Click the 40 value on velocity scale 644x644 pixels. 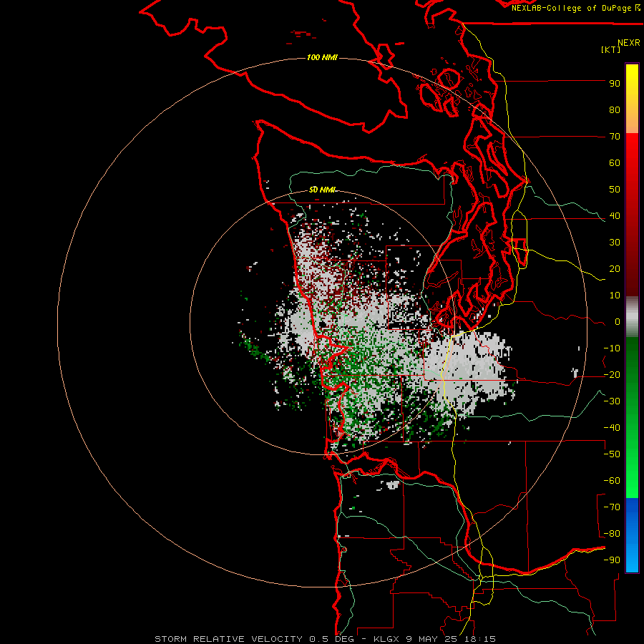(x=615, y=215)
